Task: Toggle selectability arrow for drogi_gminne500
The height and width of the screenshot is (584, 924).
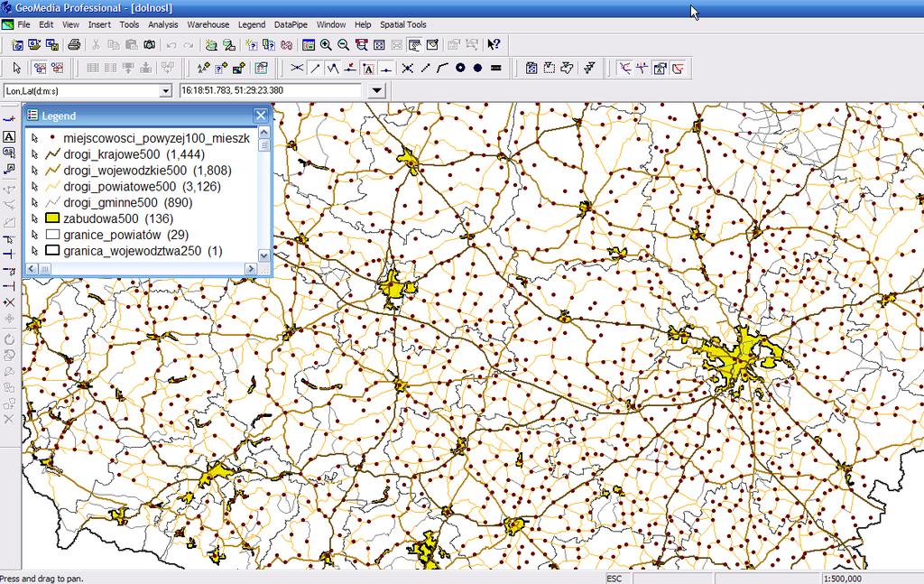Action: click(x=35, y=203)
